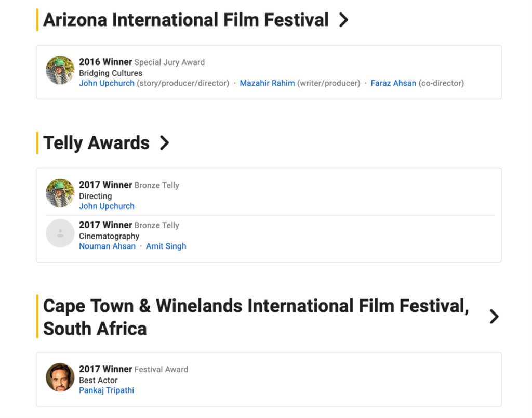Viewport: 532px width, 418px height.
Task: Visit Amit Singh's profile link
Action: pos(166,246)
